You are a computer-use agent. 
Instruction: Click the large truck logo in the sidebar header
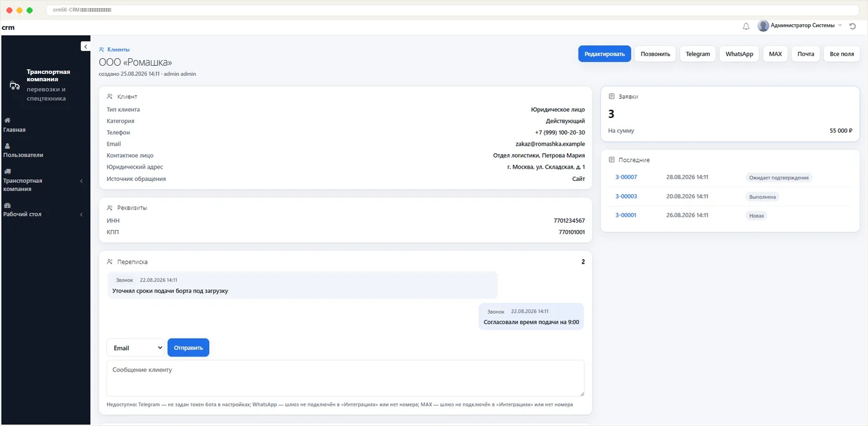(15, 86)
